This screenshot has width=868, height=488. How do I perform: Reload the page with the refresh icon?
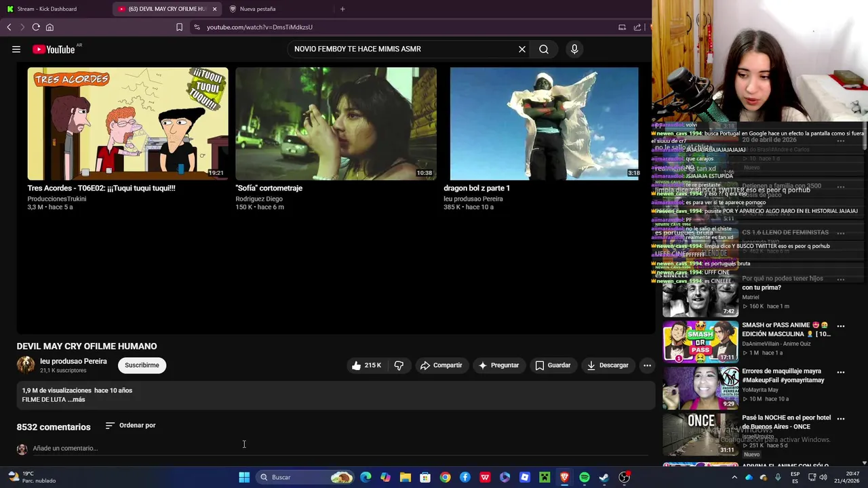point(36,27)
